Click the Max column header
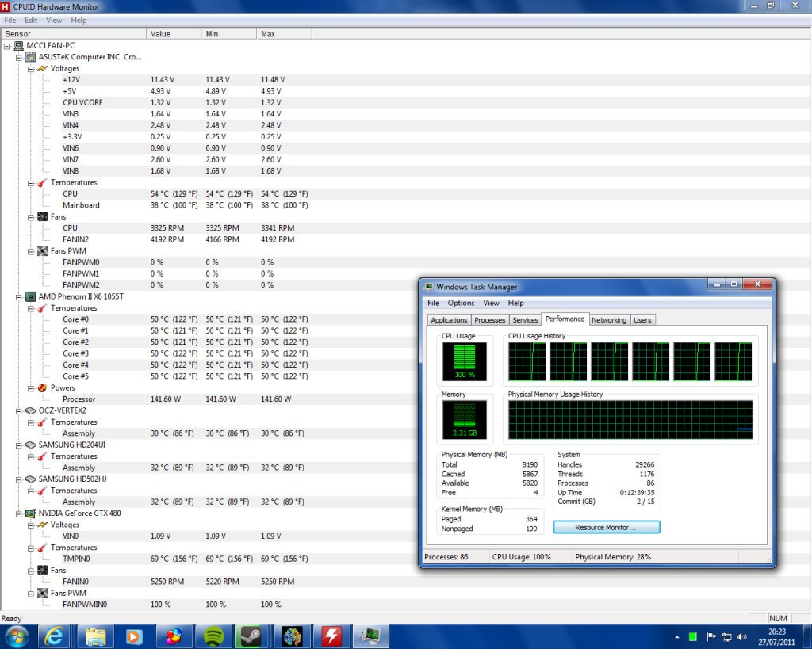This screenshot has height=649, width=812. coord(285,33)
